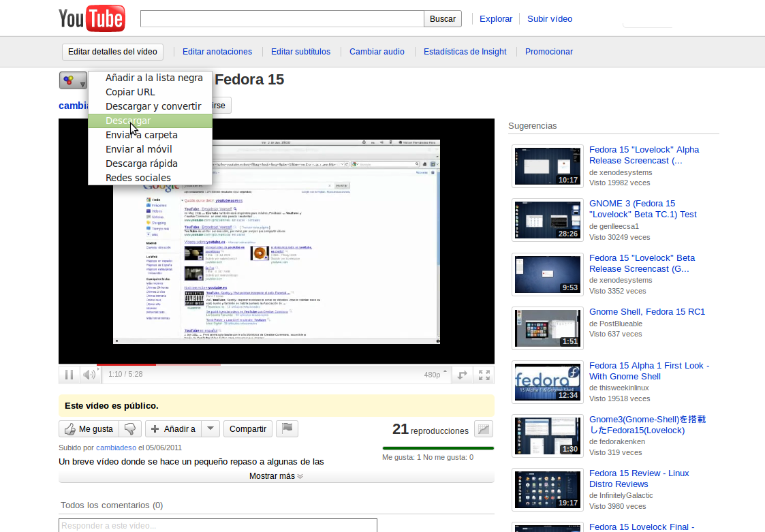Open the Promocionar link

click(549, 52)
